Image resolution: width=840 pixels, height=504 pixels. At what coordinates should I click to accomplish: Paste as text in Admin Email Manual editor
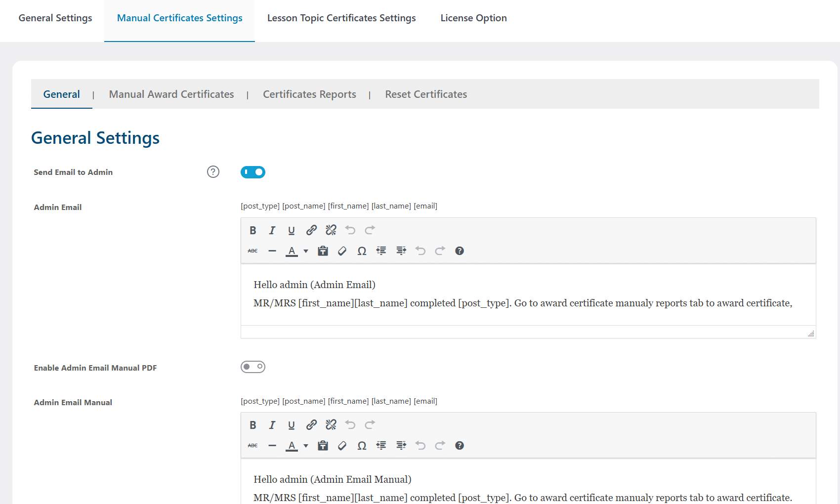coord(323,446)
